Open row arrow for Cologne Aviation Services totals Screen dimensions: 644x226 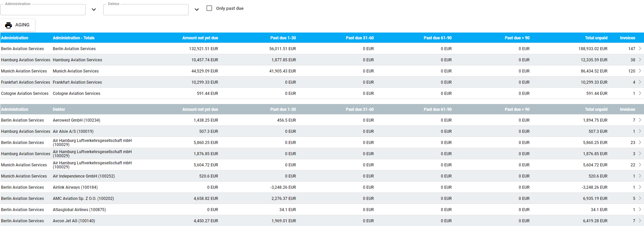tap(640, 93)
